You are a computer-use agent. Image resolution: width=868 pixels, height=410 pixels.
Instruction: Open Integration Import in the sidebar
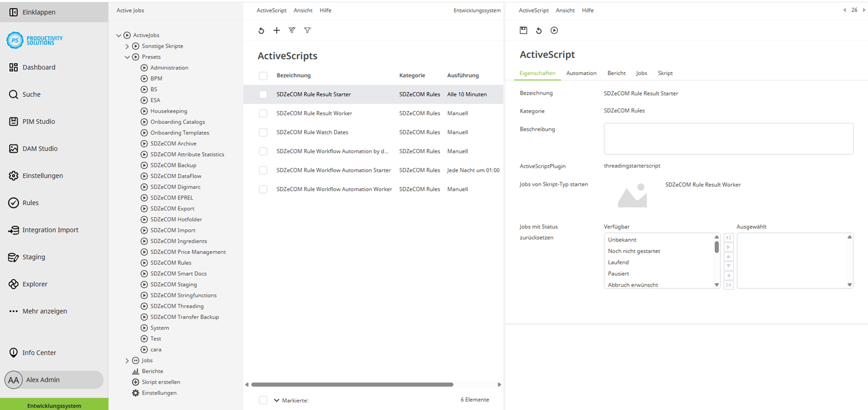50,230
